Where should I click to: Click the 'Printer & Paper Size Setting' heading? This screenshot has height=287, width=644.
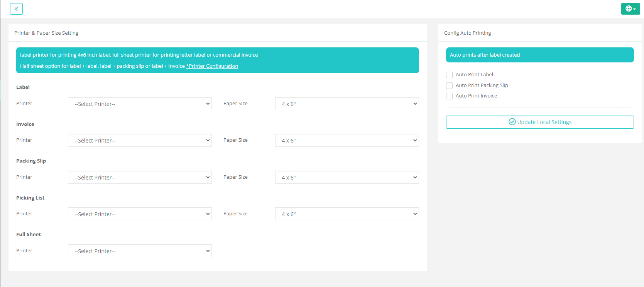46,33
